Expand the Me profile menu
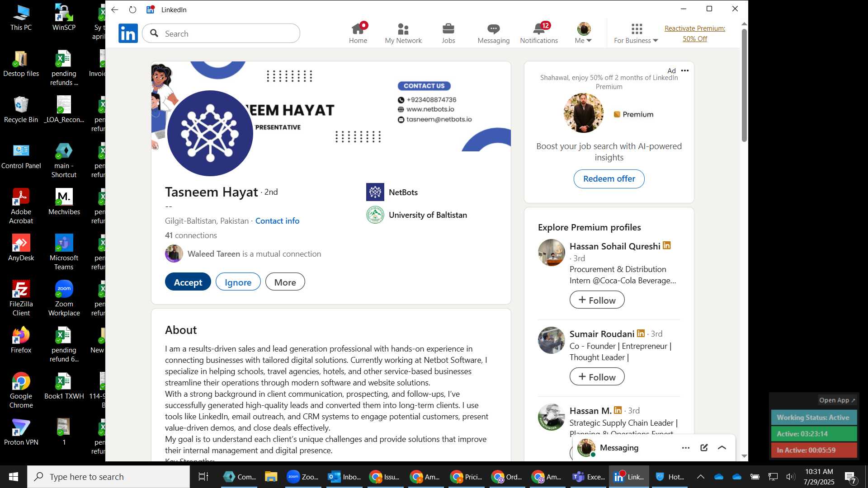This screenshot has height=488, width=868. (584, 33)
